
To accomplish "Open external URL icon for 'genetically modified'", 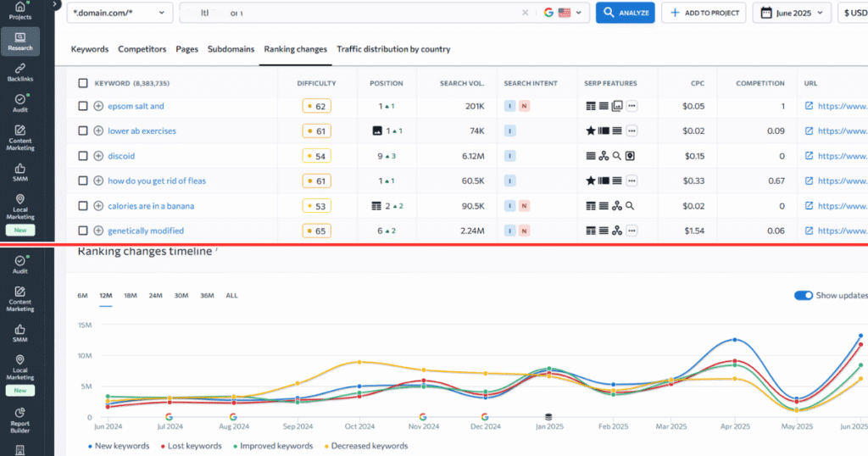I will coord(809,231).
